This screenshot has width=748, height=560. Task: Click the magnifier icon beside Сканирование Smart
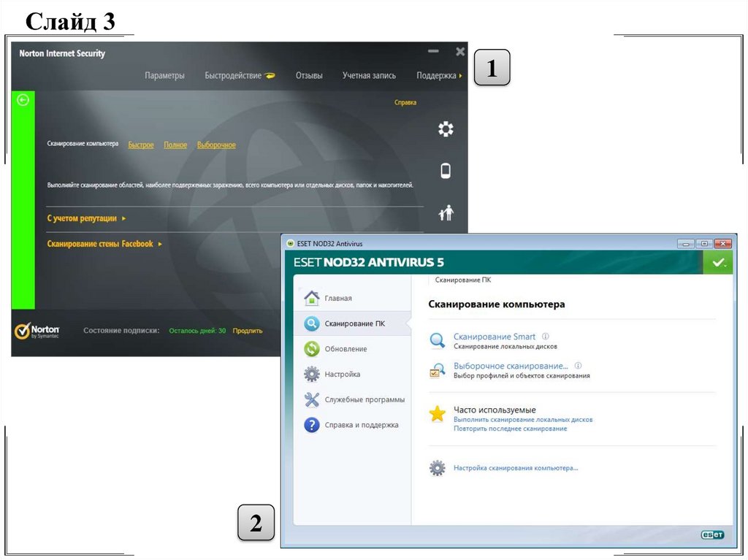coord(438,340)
